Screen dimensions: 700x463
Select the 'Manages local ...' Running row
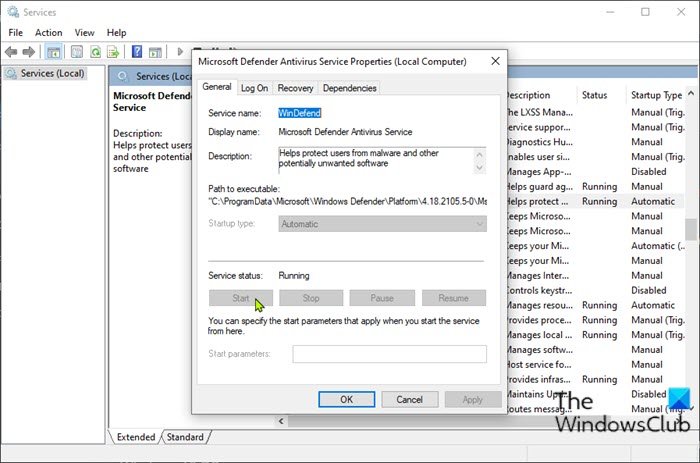[595, 335]
